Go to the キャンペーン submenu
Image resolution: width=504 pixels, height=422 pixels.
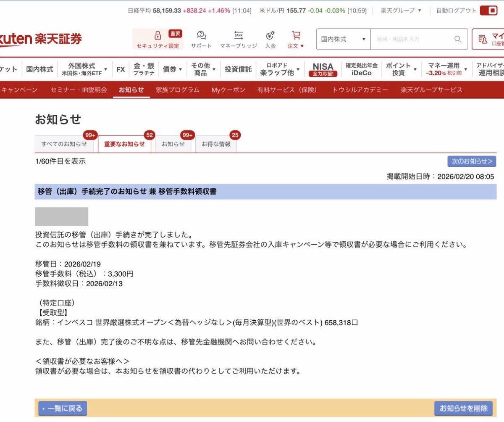click(19, 90)
